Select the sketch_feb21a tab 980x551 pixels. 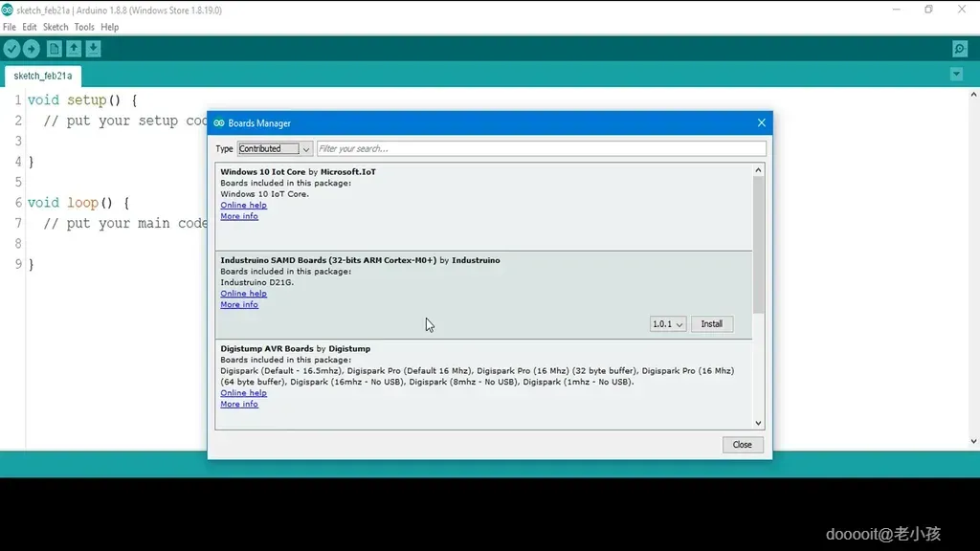pos(42,76)
